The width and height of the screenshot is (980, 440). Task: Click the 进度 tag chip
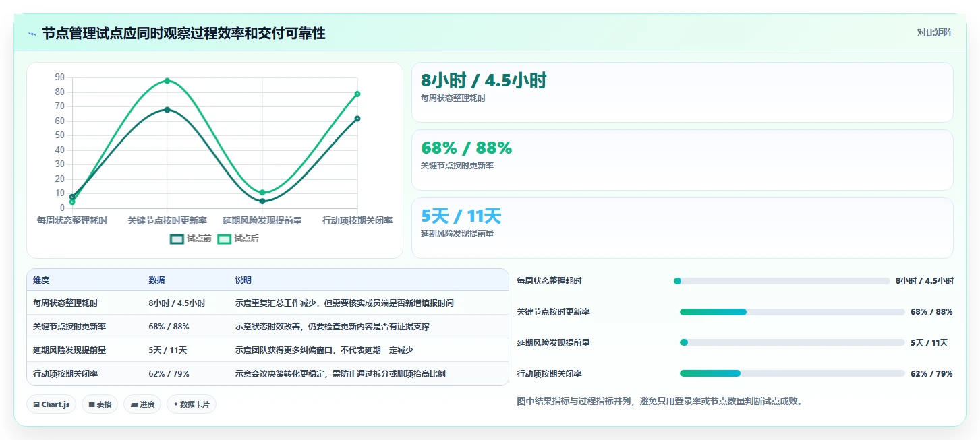pos(142,404)
